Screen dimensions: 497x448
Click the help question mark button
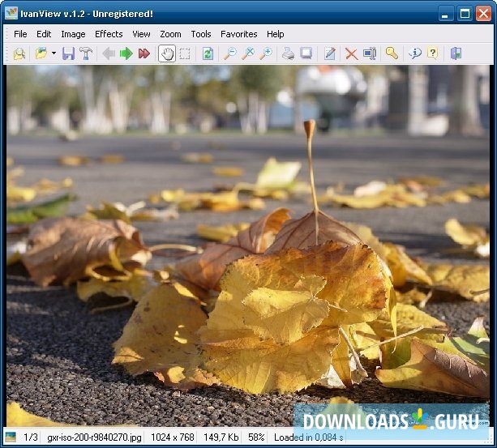coord(432,53)
